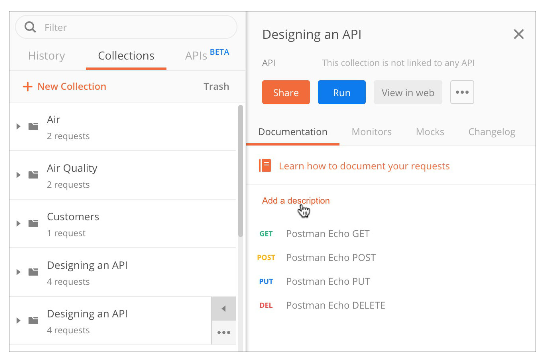Screen dimensions: 542x360
Task: Collapse details panel with the left arrow
Action: click(224, 308)
